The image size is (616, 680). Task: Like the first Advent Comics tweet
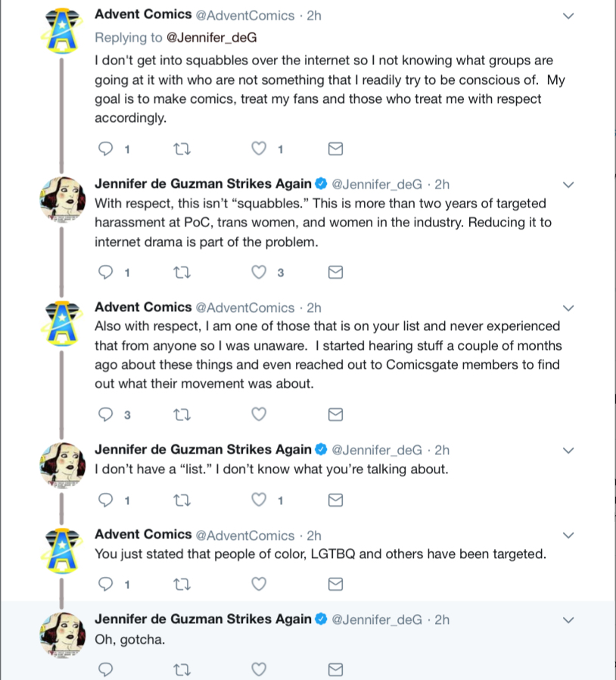tap(259, 148)
